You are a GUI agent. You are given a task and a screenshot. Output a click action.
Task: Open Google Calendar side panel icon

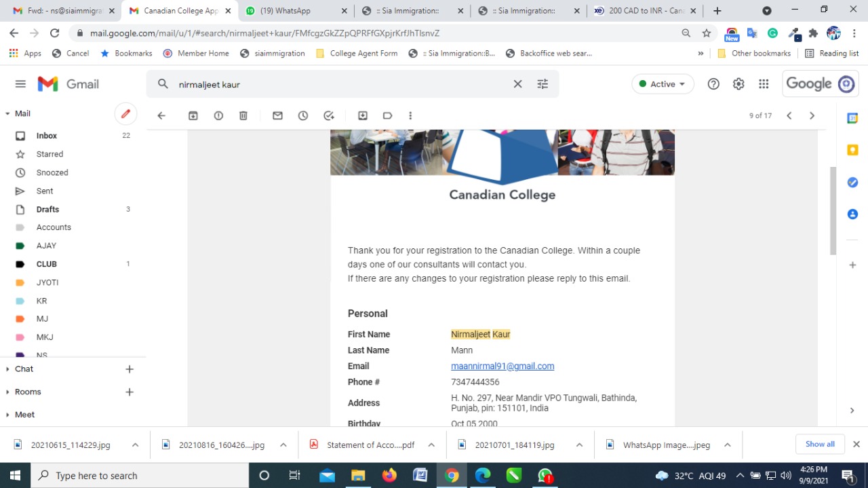853,118
